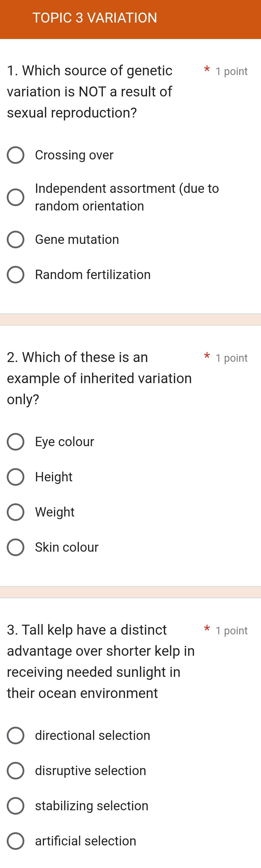The height and width of the screenshot is (868, 261).
Task: Select artificial selection option
Action: coord(16,841)
